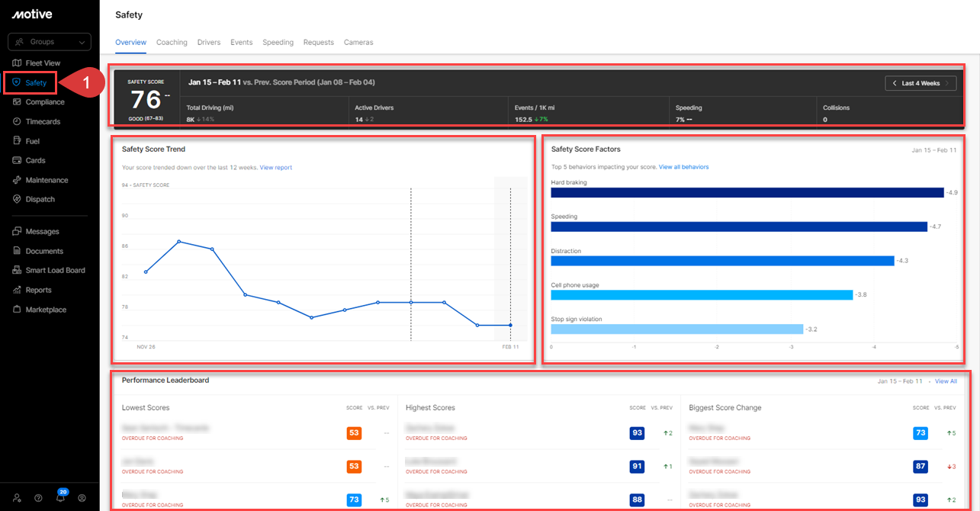The image size is (980, 511).
Task: Click the View all behaviors link
Action: 683,167
